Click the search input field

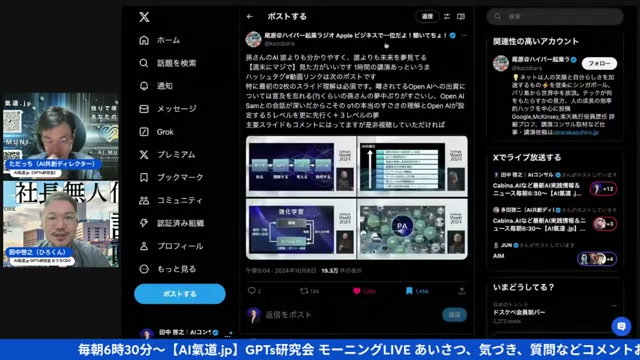click(x=555, y=16)
